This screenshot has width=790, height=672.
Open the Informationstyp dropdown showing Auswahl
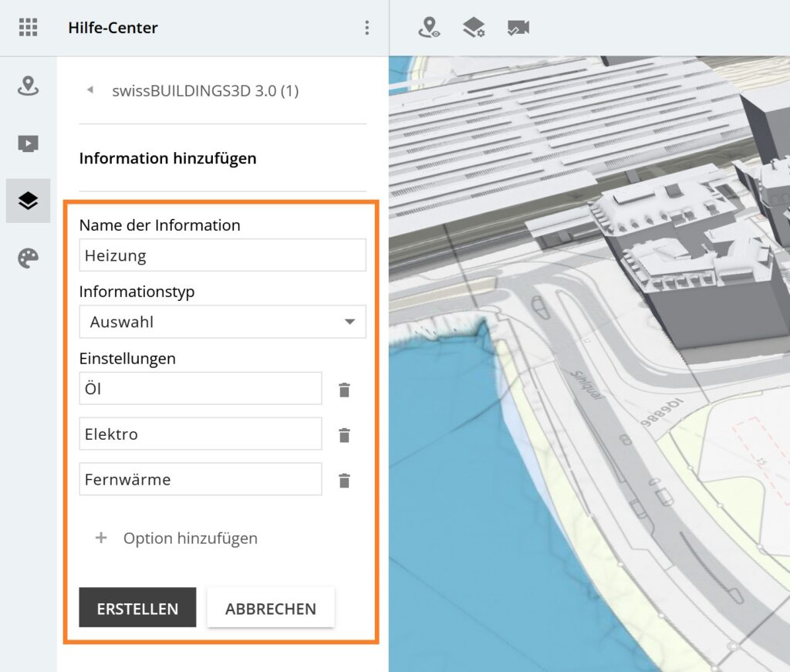[x=222, y=322]
